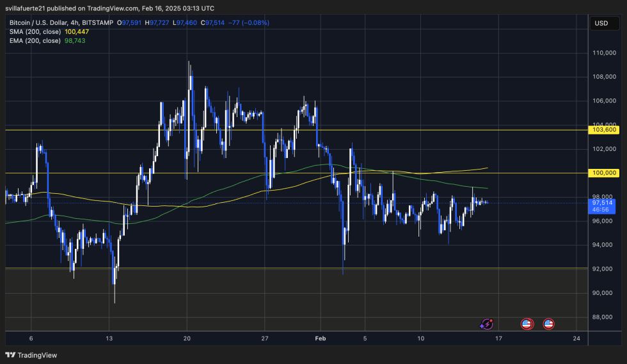Click the 6 date label on time axis

pyautogui.click(x=31, y=338)
